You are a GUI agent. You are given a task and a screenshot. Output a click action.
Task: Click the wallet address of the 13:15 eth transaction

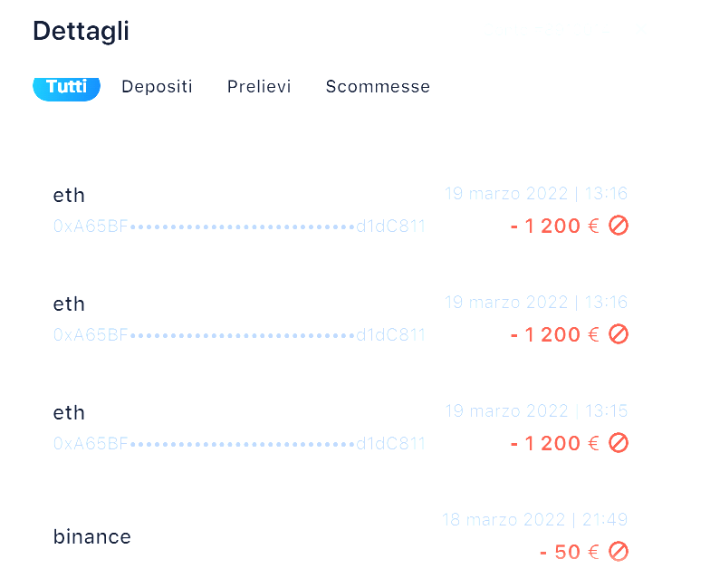pyautogui.click(x=239, y=444)
